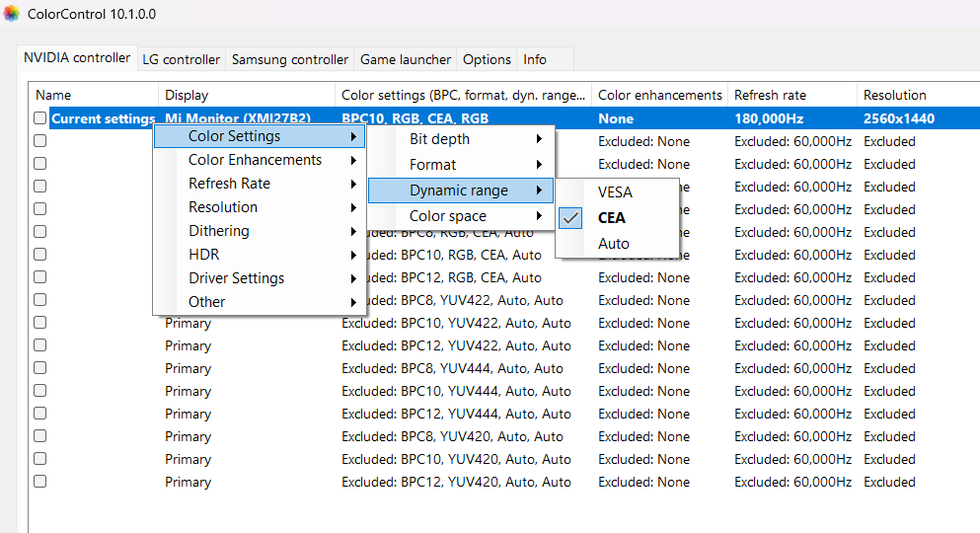Sort by the Color settings column header
Viewport: 980px width, 533px height.
point(463,95)
